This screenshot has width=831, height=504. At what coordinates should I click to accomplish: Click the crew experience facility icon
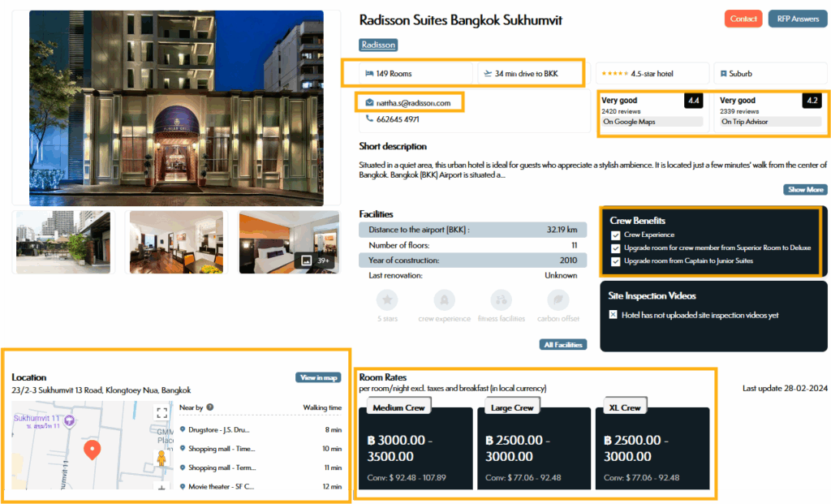point(444,300)
